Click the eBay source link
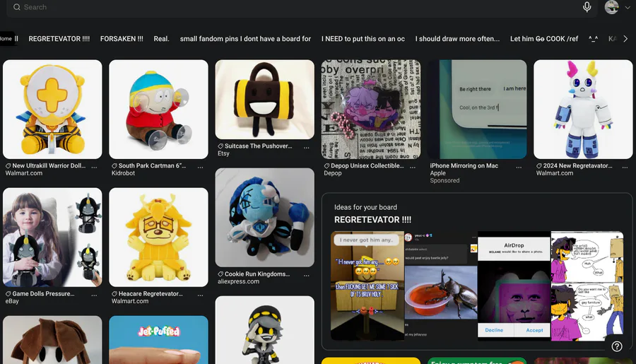Viewport: 636px width, 364px height. point(12,301)
